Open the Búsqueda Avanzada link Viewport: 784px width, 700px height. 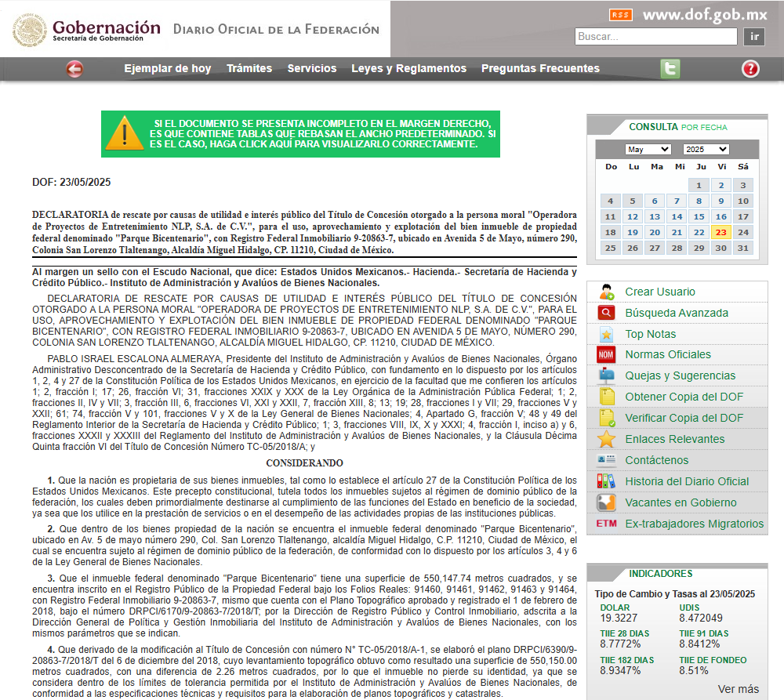[677, 313]
